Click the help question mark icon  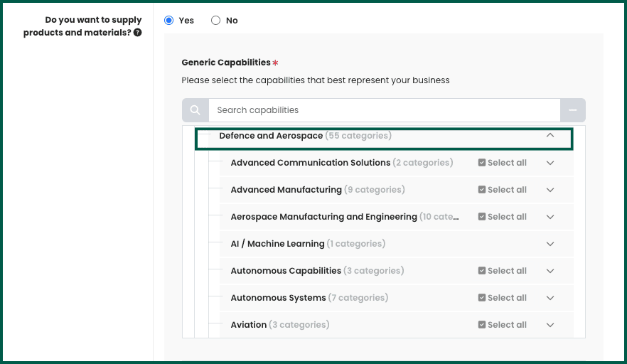pos(137,33)
